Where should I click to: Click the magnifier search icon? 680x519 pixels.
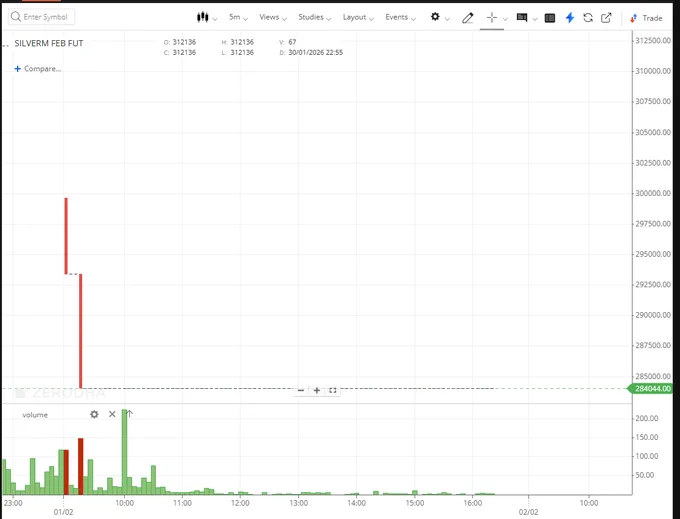tap(16, 17)
